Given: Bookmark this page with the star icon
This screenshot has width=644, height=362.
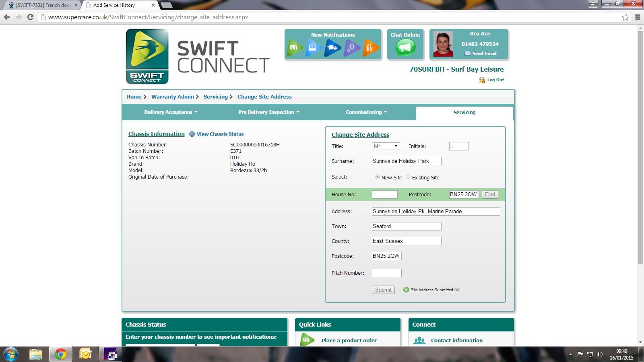Looking at the screenshot, I should (x=625, y=17).
